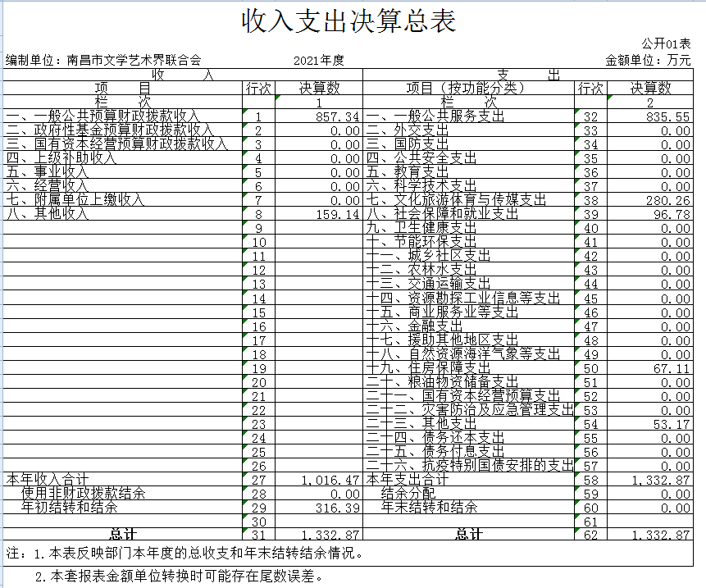This screenshot has width=706, height=588.
Task: Click the 六、科学技术支出 cell
Action: (x=469, y=186)
